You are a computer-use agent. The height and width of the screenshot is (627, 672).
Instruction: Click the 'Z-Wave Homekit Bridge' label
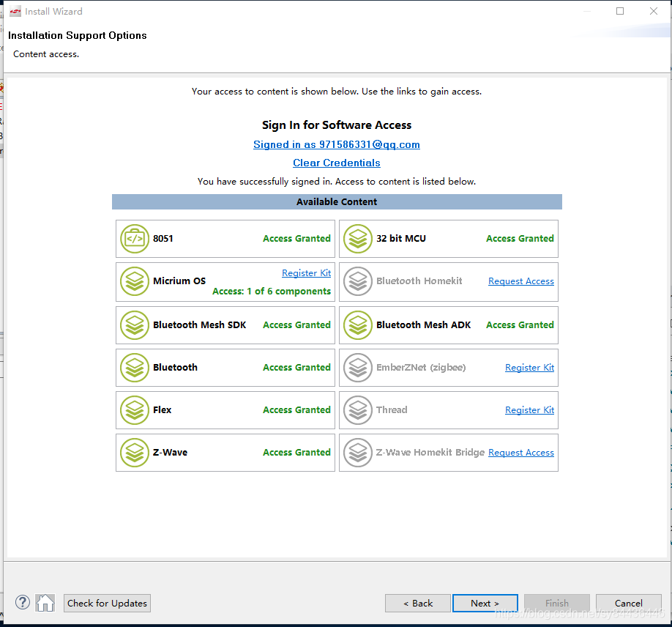[430, 453]
